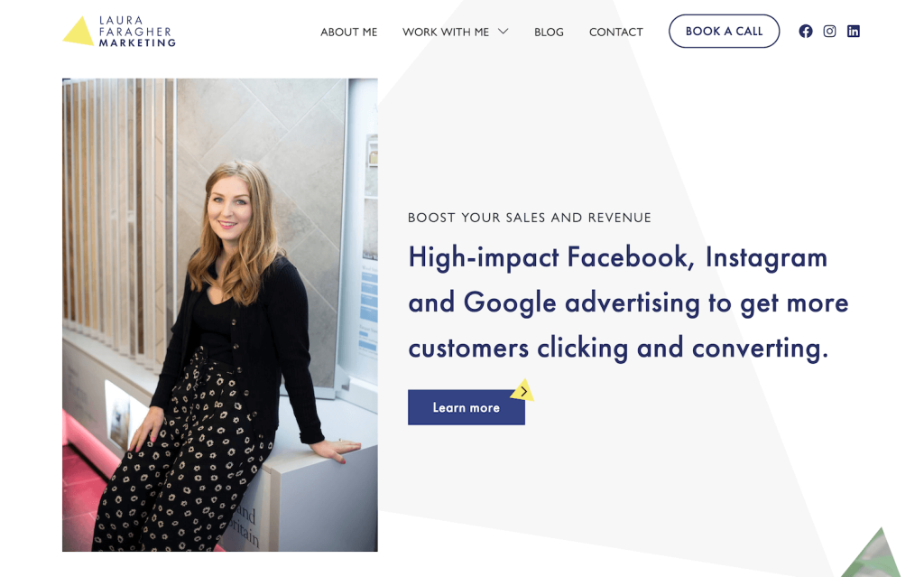Click the Laura Faragher Marketing logo text
The width and height of the screenshot is (924, 577).
(x=137, y=32)
